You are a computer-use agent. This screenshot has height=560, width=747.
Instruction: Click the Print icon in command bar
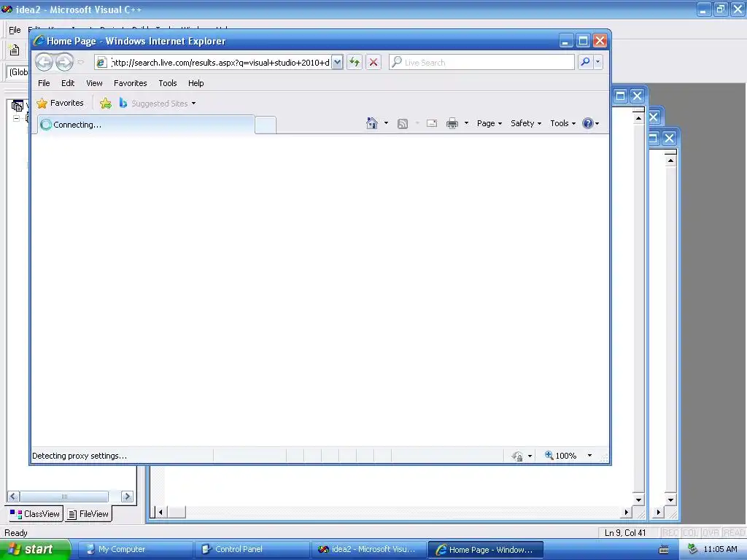(x=452, y=123)
